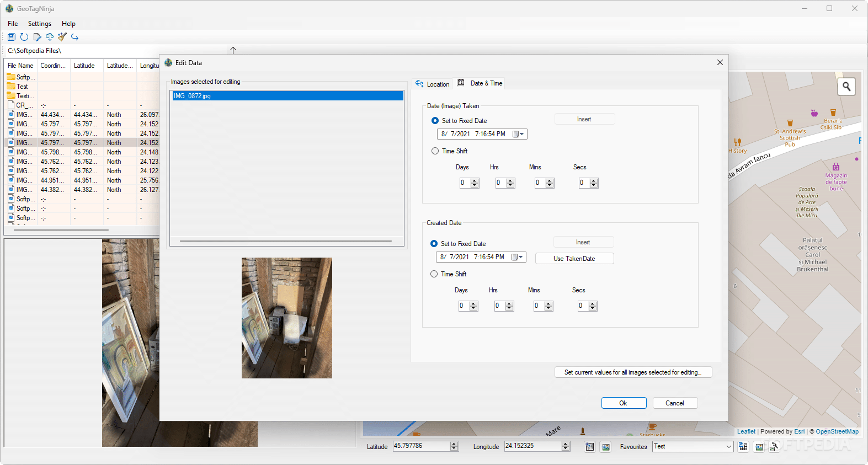Select IMG_0872.jpg in images selected list
The width and height of the screenshot is (868, 465).
[287, 96]
